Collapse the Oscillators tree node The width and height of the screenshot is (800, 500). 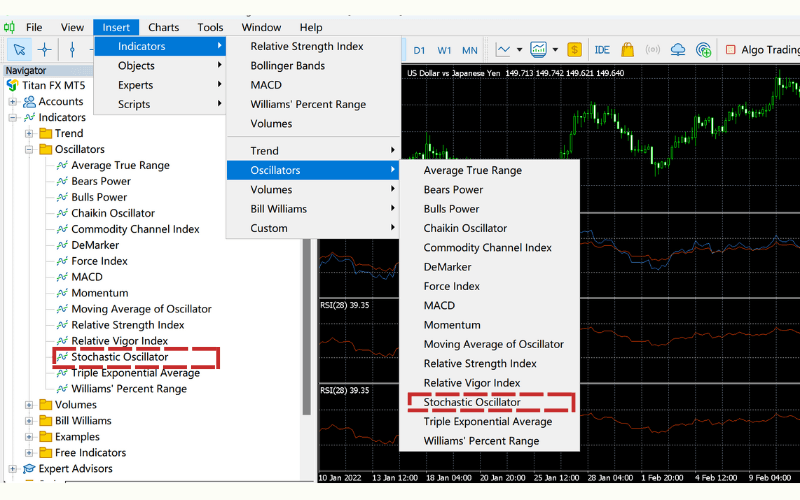tap(29, 149)
